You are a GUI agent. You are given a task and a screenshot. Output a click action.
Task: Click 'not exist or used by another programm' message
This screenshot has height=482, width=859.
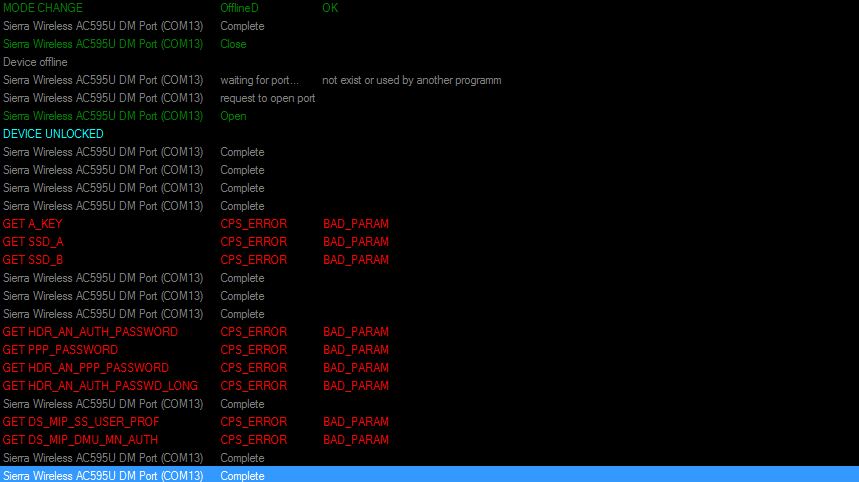(x=411, y=80)
